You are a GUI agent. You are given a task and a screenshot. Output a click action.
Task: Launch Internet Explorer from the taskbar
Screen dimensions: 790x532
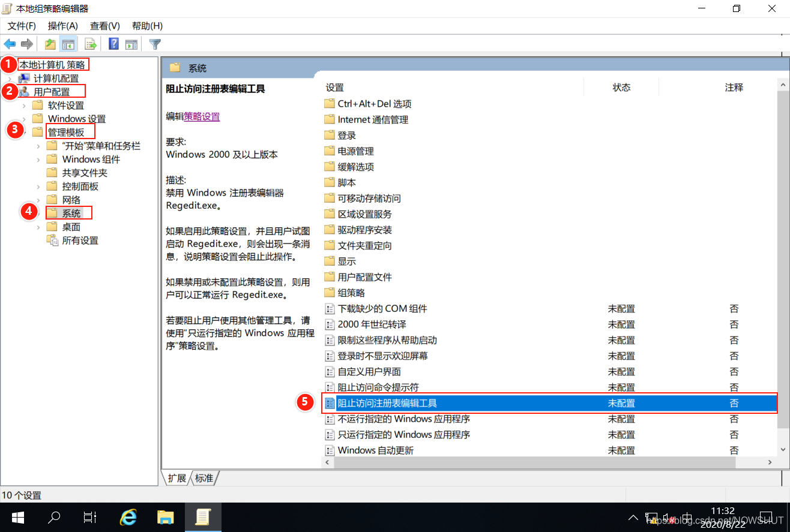(x=128, y=518)
